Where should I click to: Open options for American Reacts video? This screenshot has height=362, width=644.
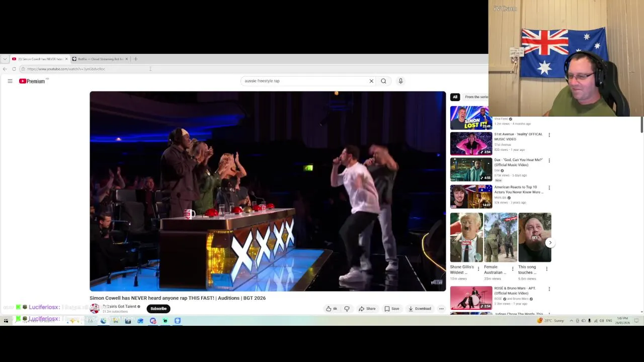549,188
